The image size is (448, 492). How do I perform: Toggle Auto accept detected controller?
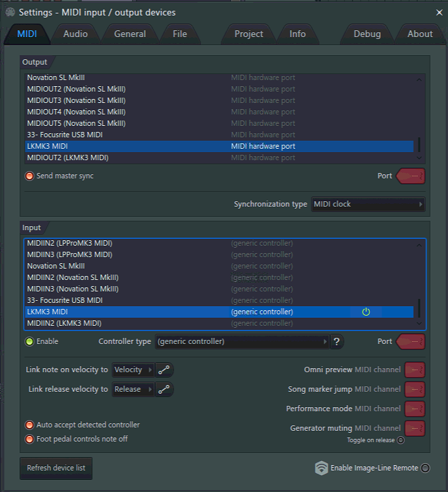pyautogui.click(x=30, y=425)
